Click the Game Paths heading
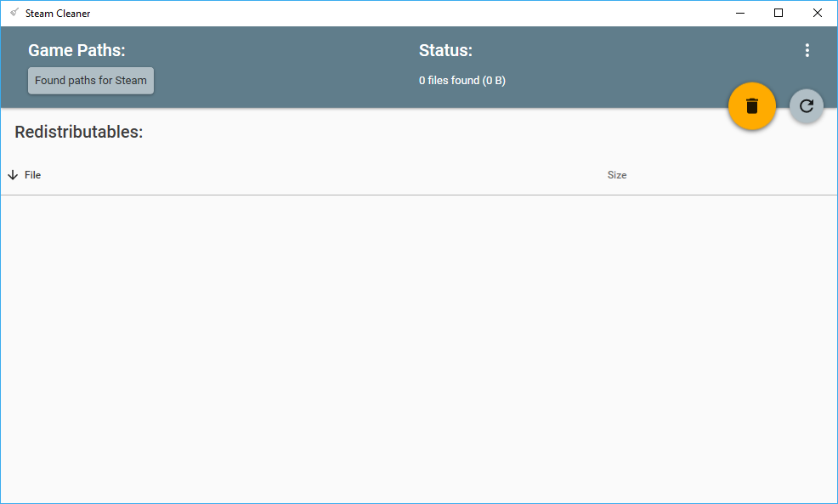The height and width of the screenshot is (504, 838). (76, 50)
